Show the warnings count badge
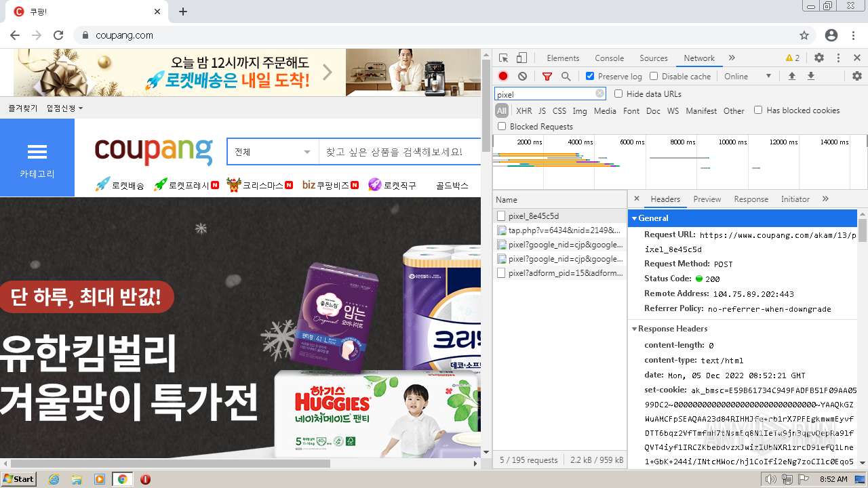Screen dimensions: 868x488 (x=792, y=58)
